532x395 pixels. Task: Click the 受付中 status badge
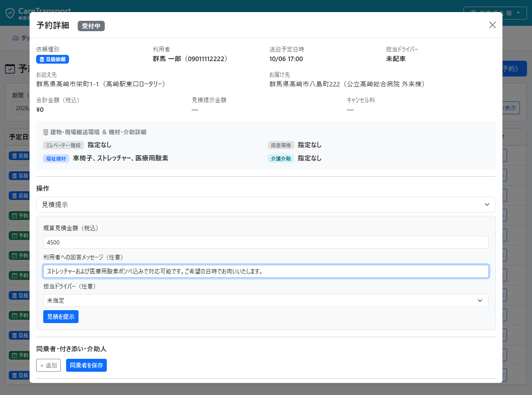(91, 26)
